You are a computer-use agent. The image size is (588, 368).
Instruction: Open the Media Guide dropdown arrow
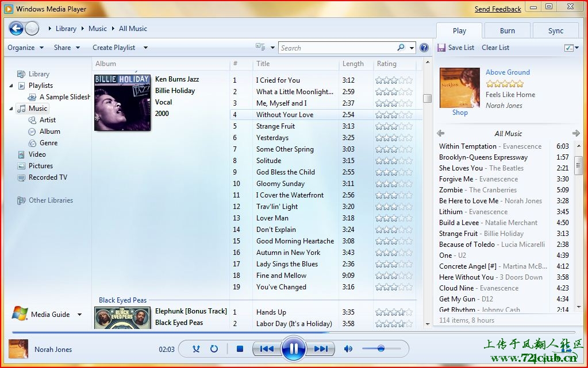point(79,315)
